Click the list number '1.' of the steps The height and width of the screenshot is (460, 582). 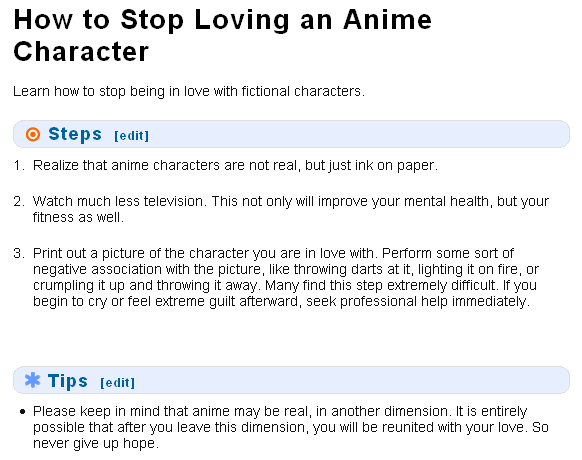click(x=19, y=165)
